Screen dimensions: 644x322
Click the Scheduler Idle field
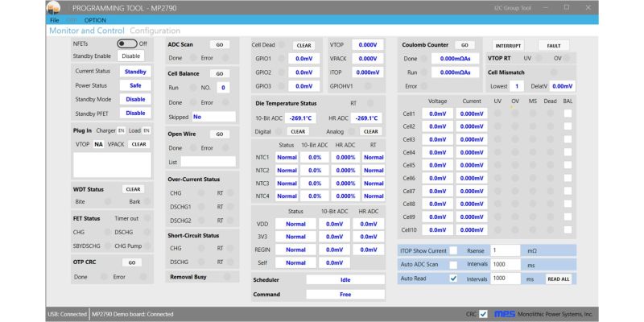tap(345, 279)
